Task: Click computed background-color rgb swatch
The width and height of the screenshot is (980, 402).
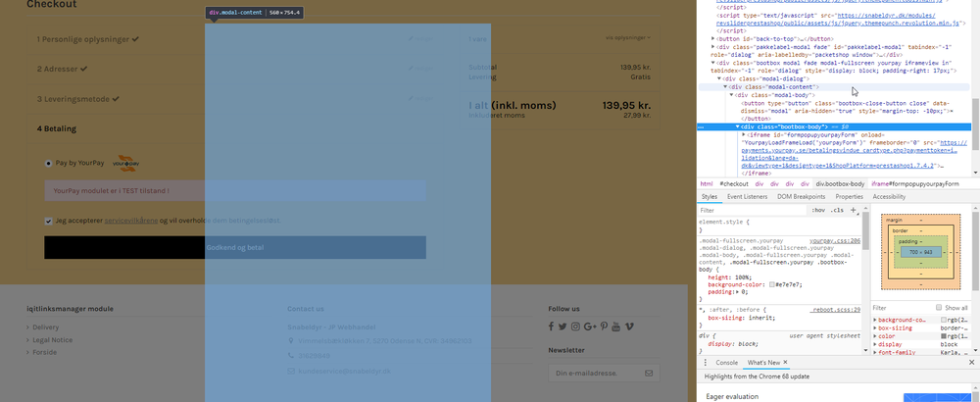Action: pos(944,320)
